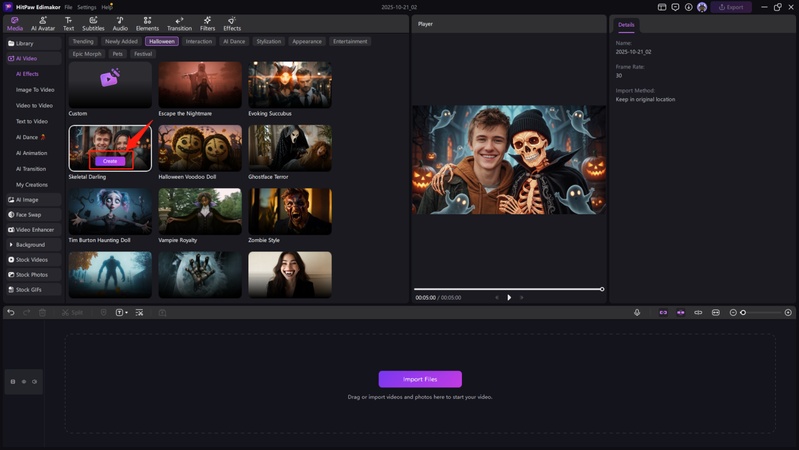Switch to the AI Dance category tab
This screenshot has height=450, width=799.
(x=234, y=42)
